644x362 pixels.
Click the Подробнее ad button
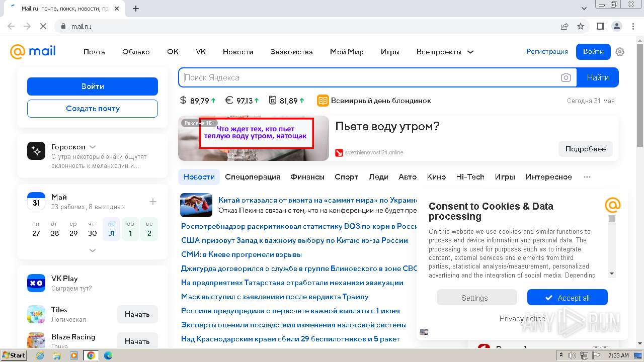pyautogui.click(x=586, y=149)
